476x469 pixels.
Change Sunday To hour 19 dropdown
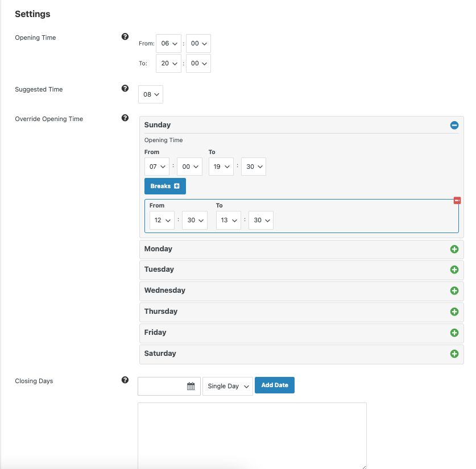coord(221,167)
